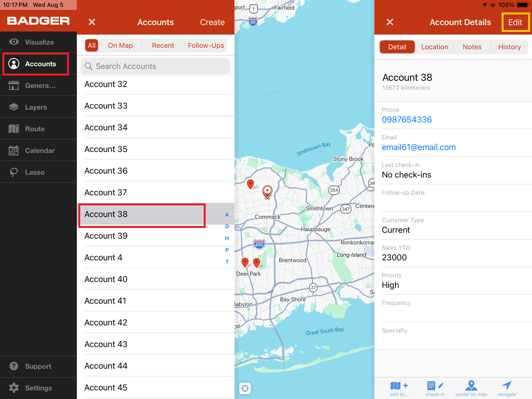Open the Calendar icon in sidebar
532x399 pixels.
tap(14, 150)
